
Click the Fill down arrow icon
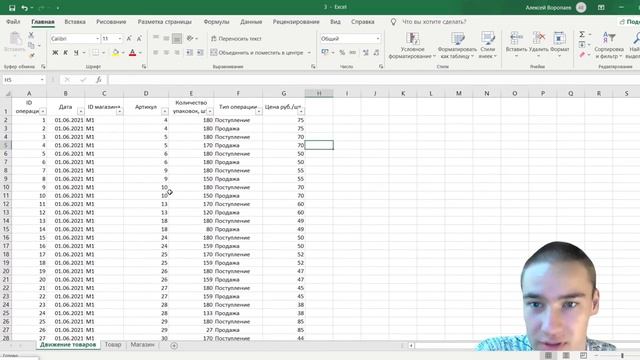[x=582, y=44]
